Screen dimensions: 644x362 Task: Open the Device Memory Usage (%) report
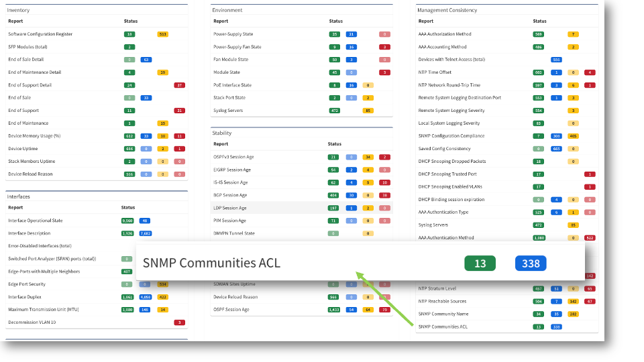click(34, 136)
